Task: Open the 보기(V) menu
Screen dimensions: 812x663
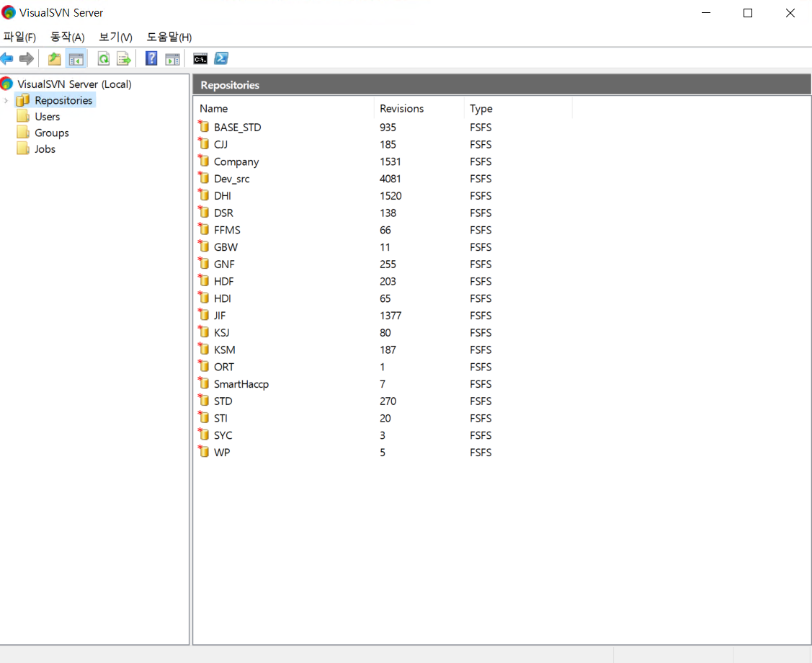Action: (115, 37)
